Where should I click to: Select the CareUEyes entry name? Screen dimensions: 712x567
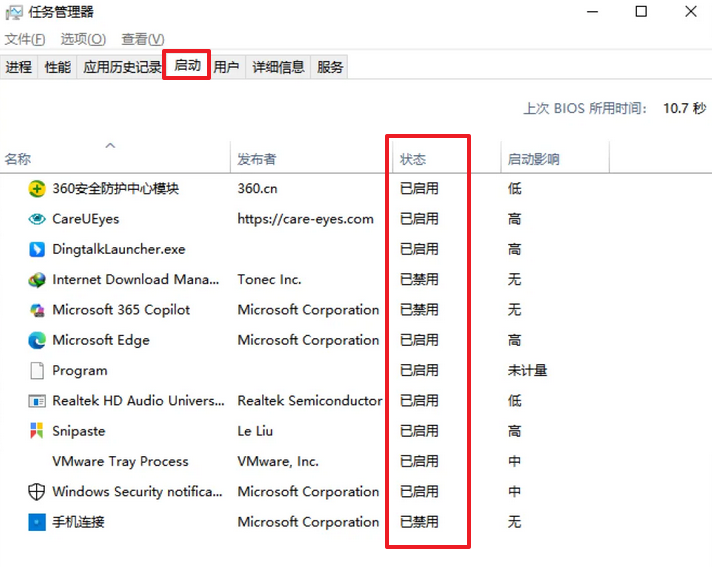tap(86, 219)
